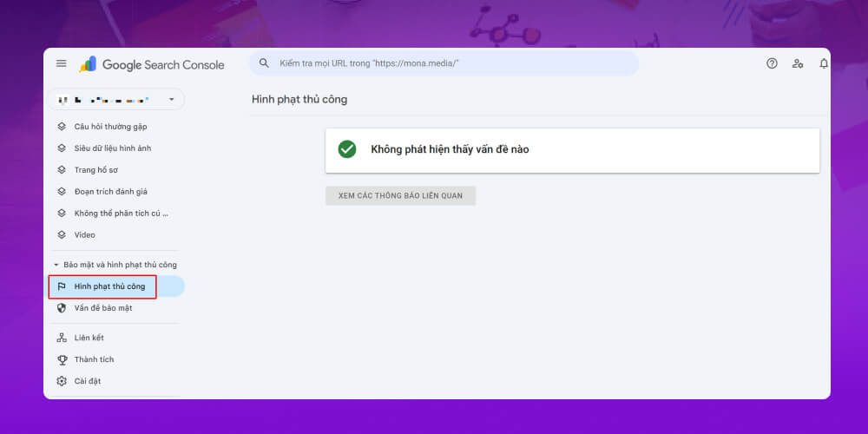
Task: Select Hình phạt thủ công menu item
Action: (x=109, y=286)
